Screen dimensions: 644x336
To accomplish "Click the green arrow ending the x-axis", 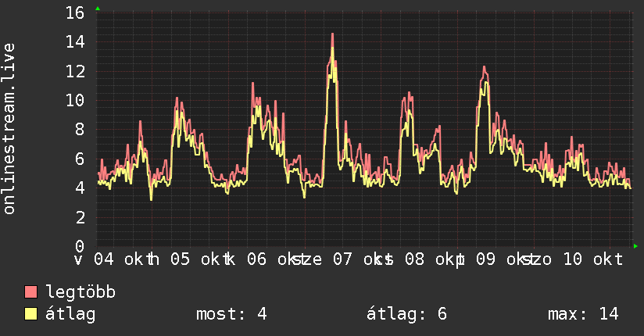I will tap(635, 246).
